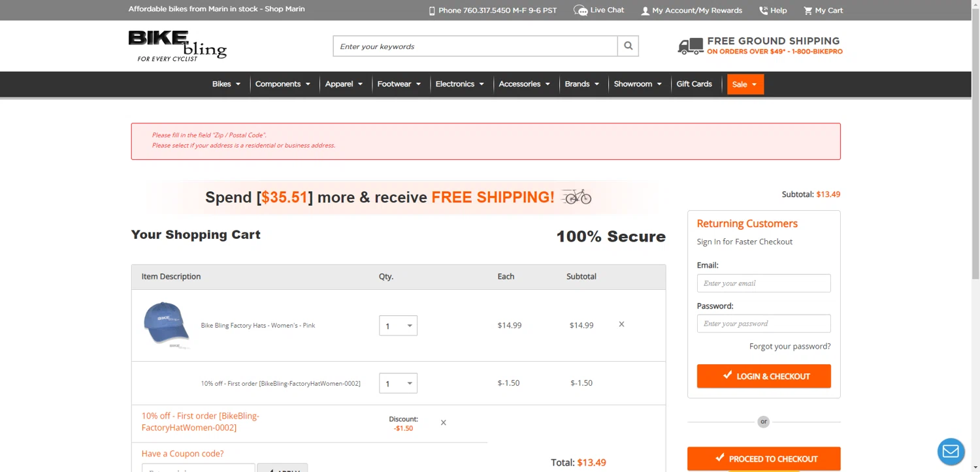Click the search magnifier button
Image resolution: width=980 pixels, height=472 pixels.
[x=628, y=46]
